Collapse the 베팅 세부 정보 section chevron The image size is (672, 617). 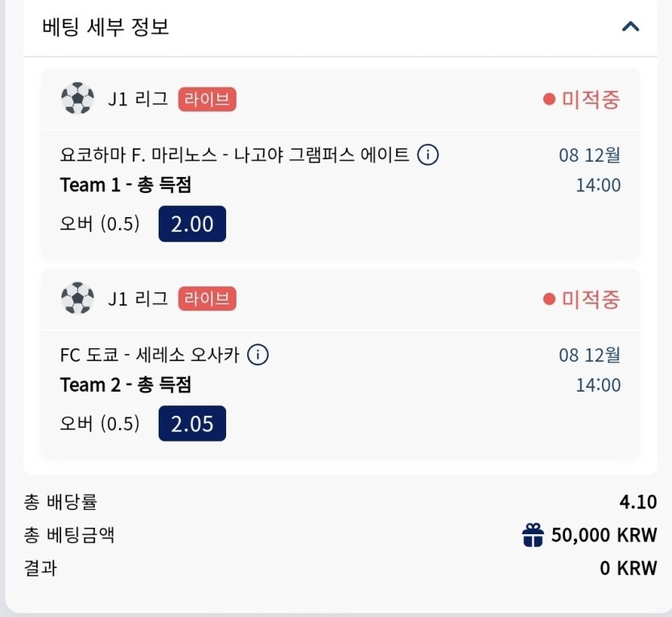pyautogui.click(x=631, y=27)
